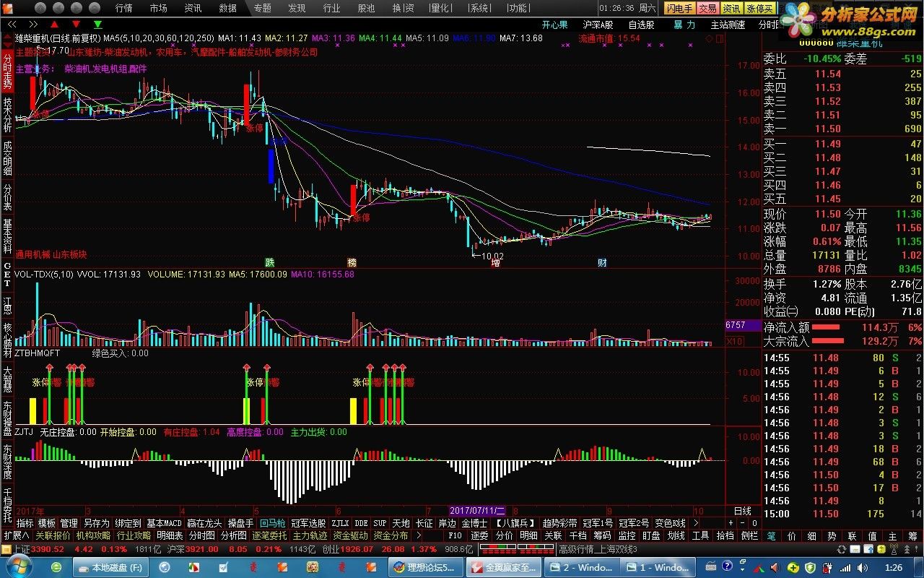
Task: Click the 筹码 function tab
Action: 602,535
